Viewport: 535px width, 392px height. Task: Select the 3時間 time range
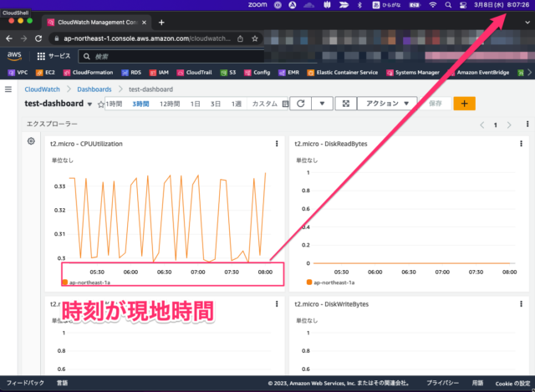coord(140,104)
